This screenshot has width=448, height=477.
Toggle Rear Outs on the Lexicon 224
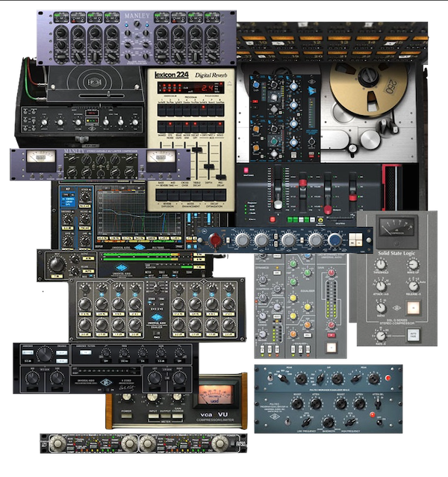178,127
